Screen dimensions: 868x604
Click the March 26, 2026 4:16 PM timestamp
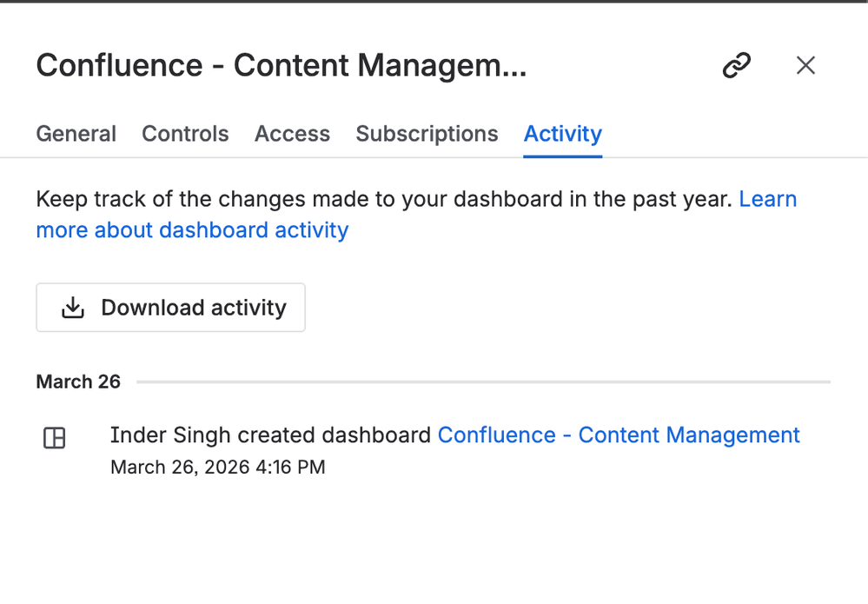(x=217, y=468)
